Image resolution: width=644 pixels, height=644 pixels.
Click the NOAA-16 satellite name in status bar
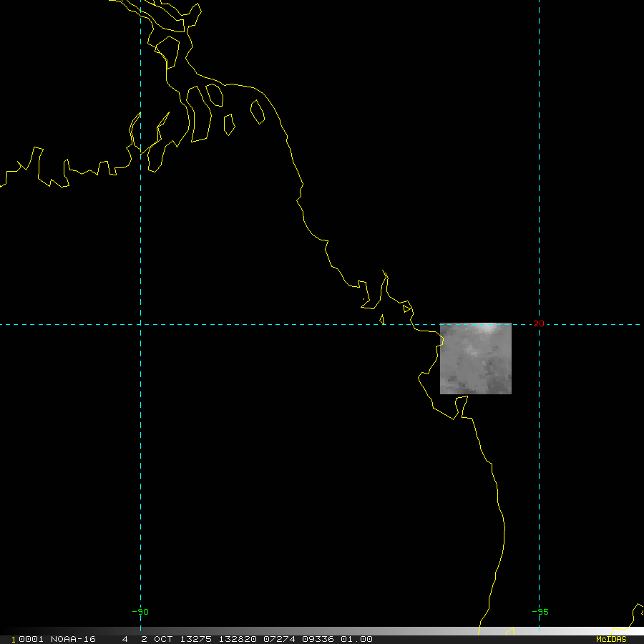point(73,639)
